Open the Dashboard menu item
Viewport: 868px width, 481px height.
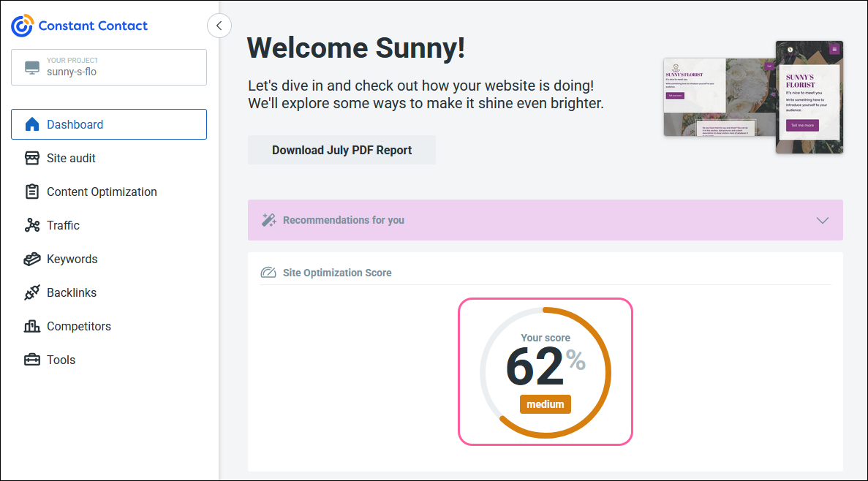(109, 124)
